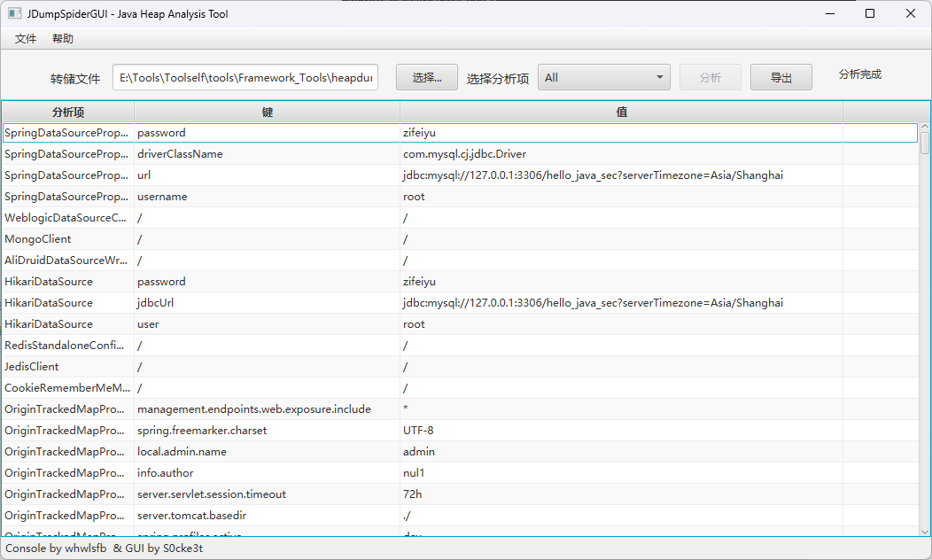Click the scroll down arrow of the table

(924, 532)
